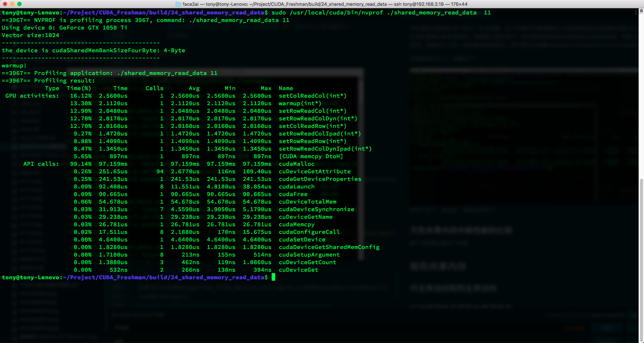
Task: Click the 'cuDeviceTotalMem' API name
Action: click(307, 202)
